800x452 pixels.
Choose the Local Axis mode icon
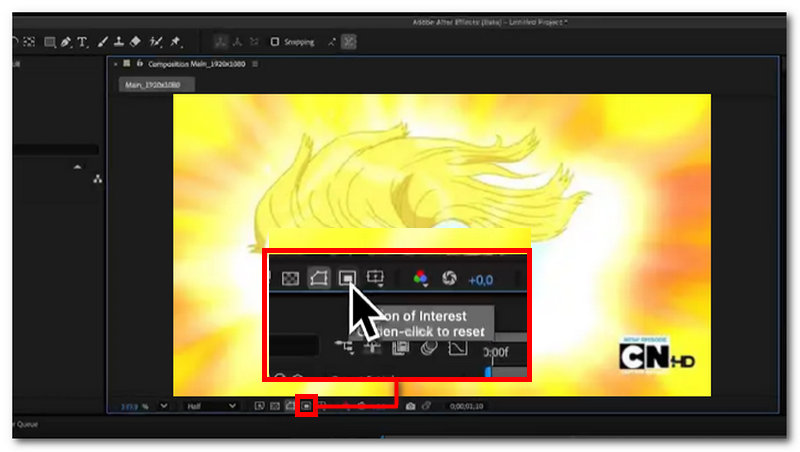pyautogui.click(x=221, y=42)
